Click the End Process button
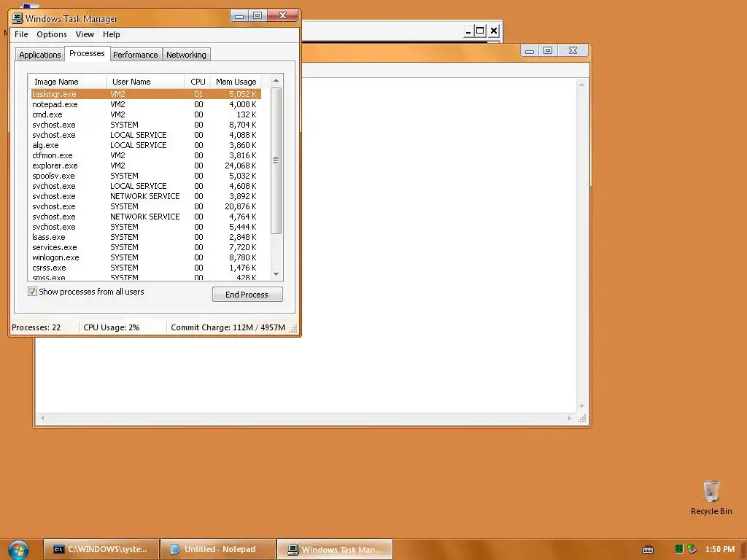This screenshot has width=747, height=560. [247, 295]
